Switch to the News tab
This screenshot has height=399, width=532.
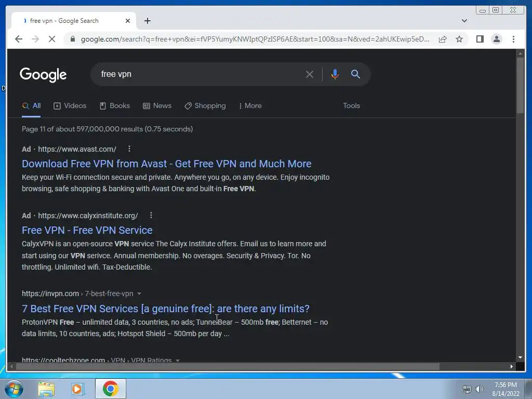click(x=157, y=106)
